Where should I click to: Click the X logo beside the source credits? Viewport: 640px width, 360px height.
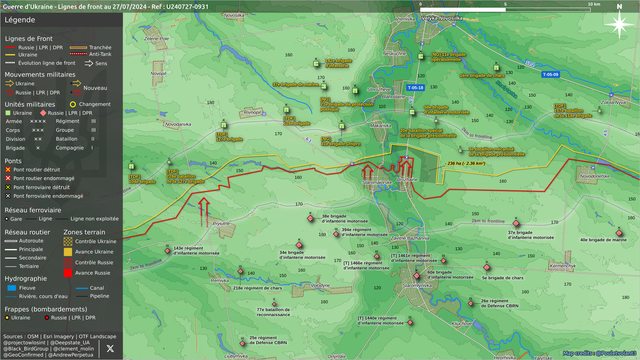(110, 348)
